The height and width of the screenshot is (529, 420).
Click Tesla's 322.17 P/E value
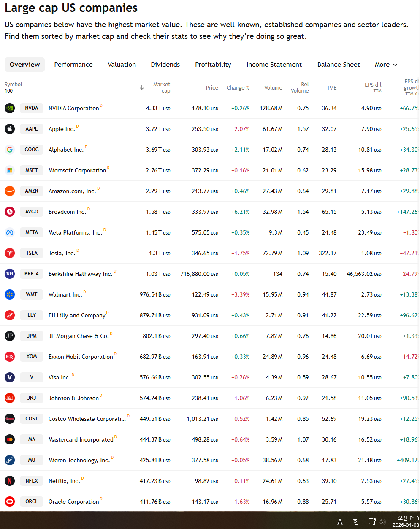point(328,253)
